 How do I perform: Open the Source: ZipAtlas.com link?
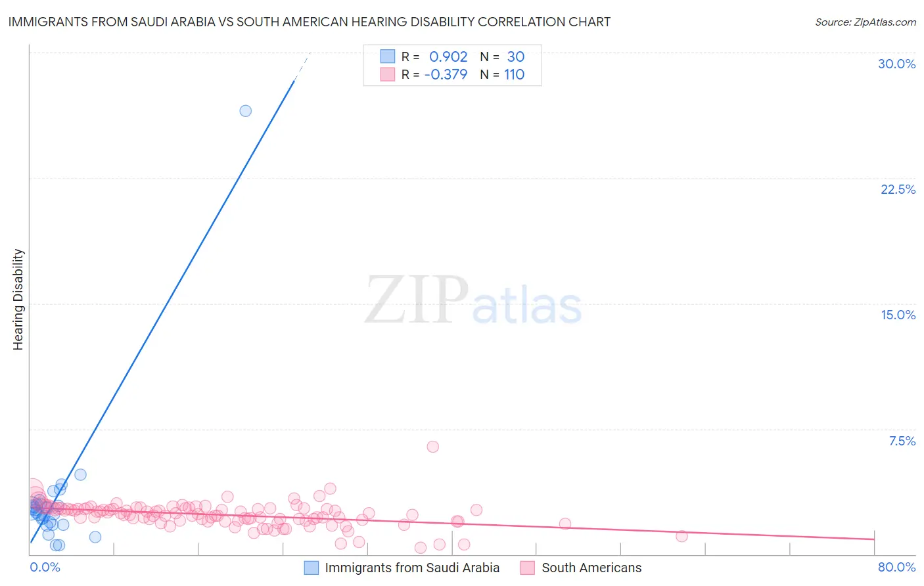pyautogui.click(x=866, y=22)
